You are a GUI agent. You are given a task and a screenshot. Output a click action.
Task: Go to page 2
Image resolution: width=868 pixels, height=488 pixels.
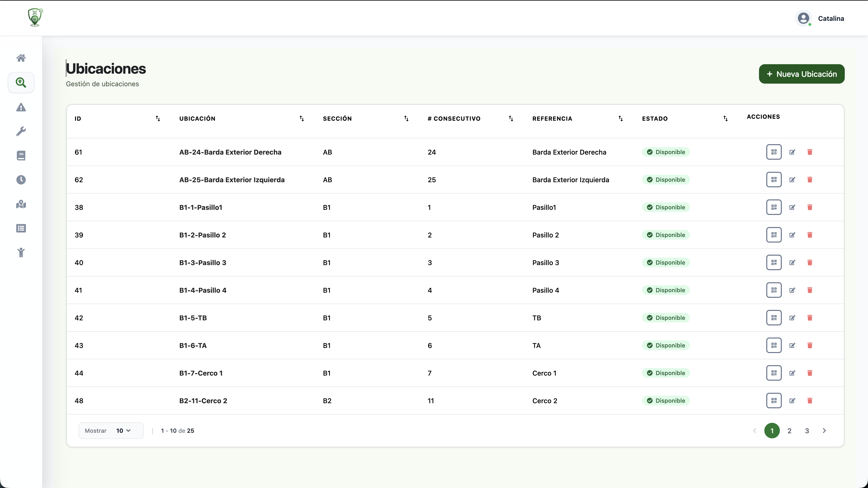(789, 431)
